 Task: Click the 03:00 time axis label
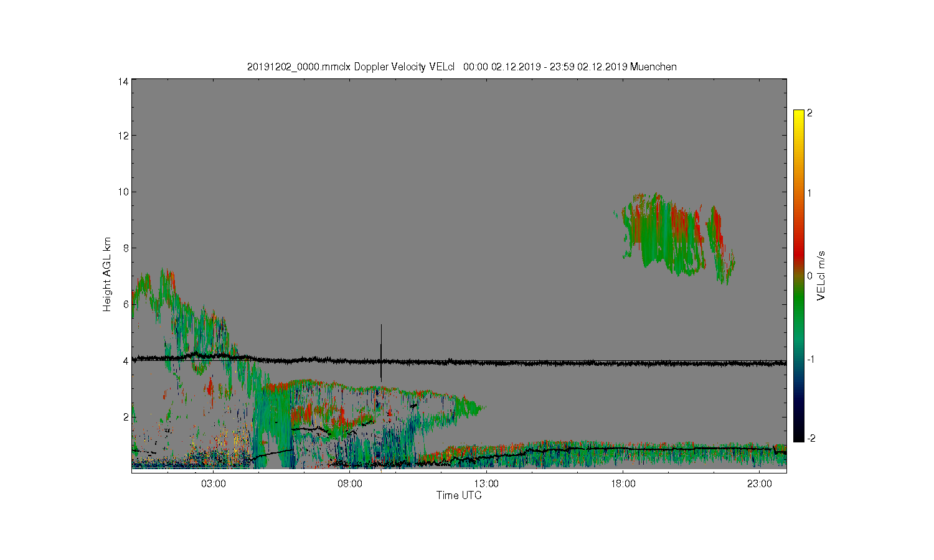pos(214,484)
